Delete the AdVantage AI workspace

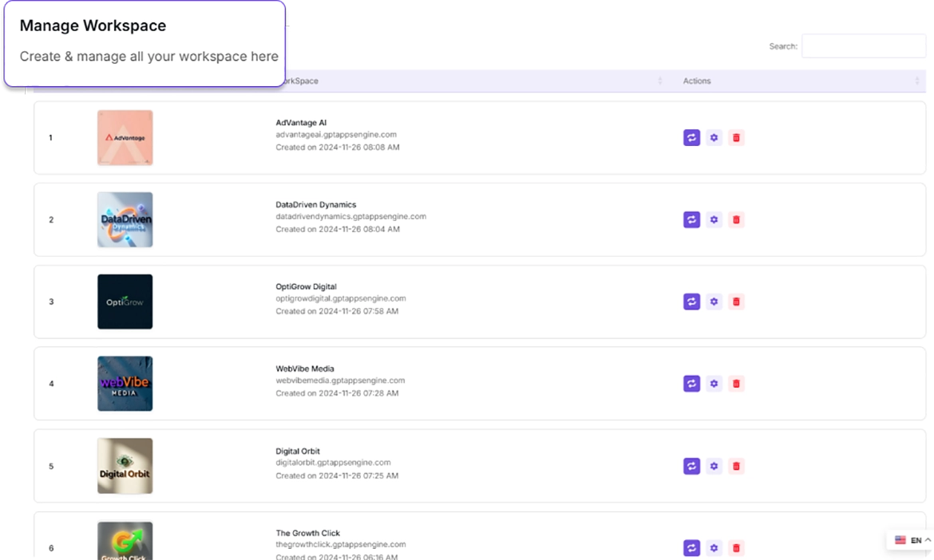click(x=736, y=138)
